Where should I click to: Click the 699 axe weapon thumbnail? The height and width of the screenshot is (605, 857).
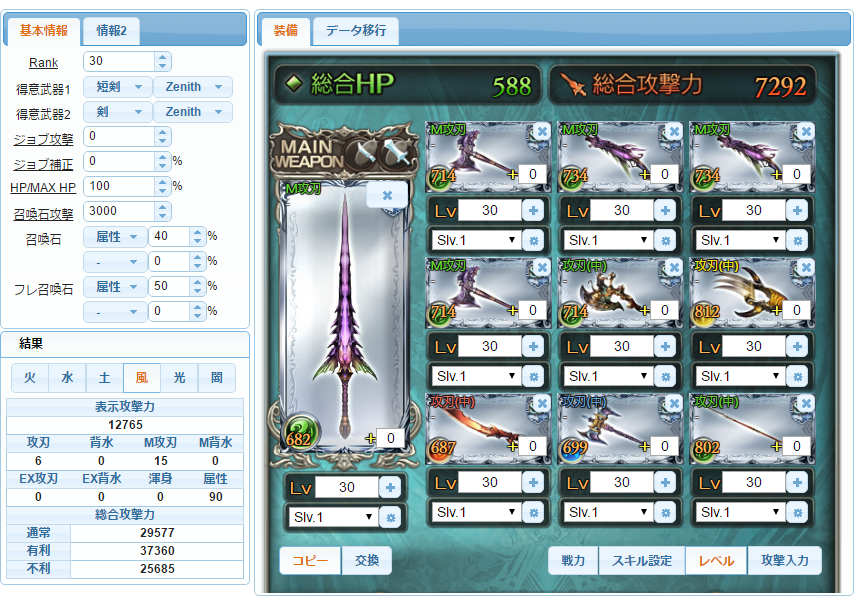[620, 430]
